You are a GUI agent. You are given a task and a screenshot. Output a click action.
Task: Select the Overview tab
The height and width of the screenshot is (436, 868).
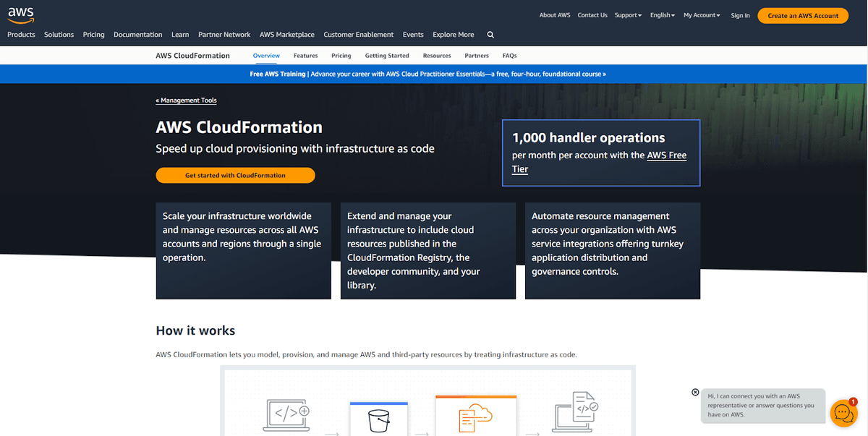pyautogui.click(x=266, y=56)
